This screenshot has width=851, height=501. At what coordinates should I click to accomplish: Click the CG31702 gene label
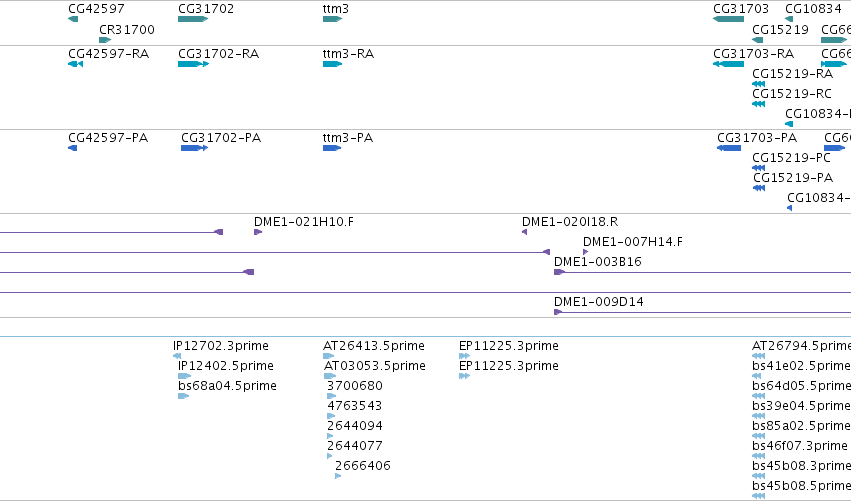point(206,9)
